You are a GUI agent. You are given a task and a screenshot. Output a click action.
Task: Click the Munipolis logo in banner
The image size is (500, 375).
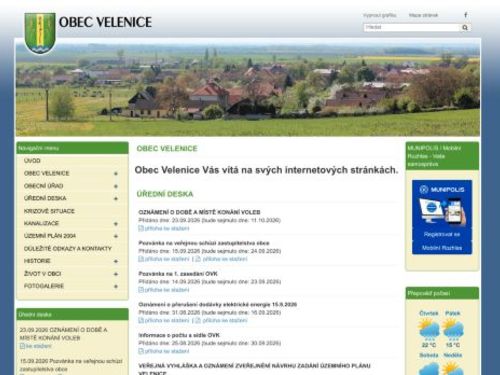pos(442,189)
